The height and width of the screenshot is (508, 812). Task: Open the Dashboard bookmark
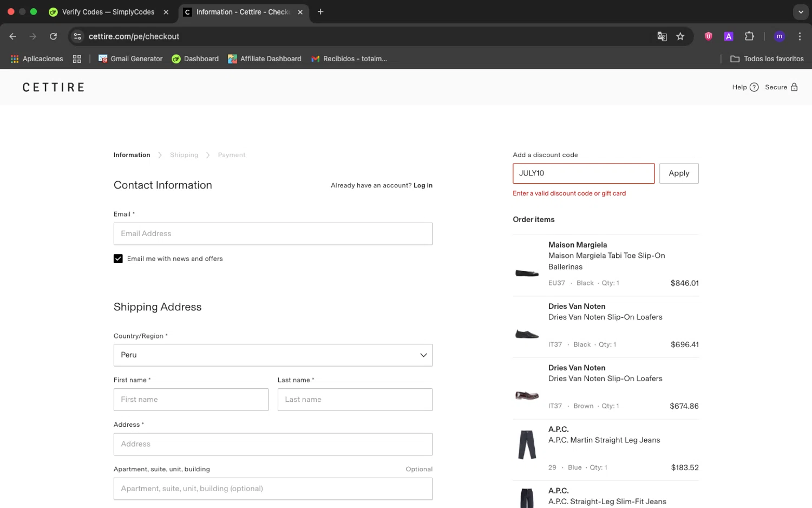(x=195, y=58)
